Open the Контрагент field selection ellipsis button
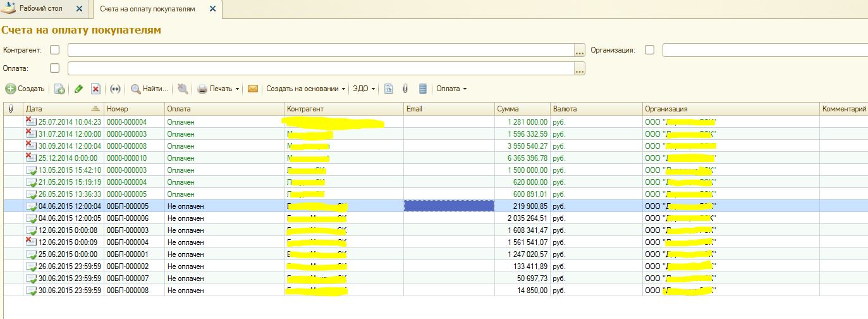Viewport: 868px width, 319px height. [580, 51]
